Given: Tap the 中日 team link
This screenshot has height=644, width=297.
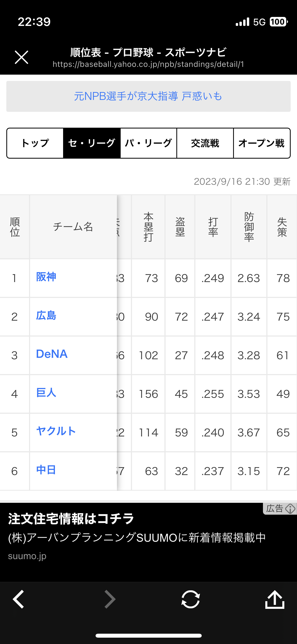Looking at the screenshot, I should [x=46, y=470].
